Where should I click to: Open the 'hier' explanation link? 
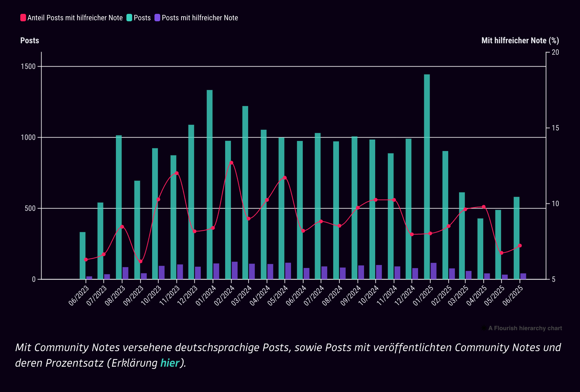point(169,363)
